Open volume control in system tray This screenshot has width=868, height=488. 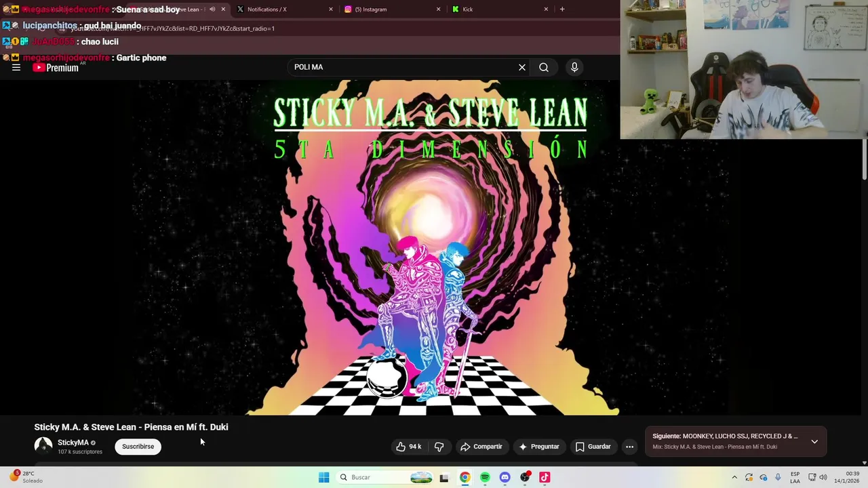click(x=823, y=477)
